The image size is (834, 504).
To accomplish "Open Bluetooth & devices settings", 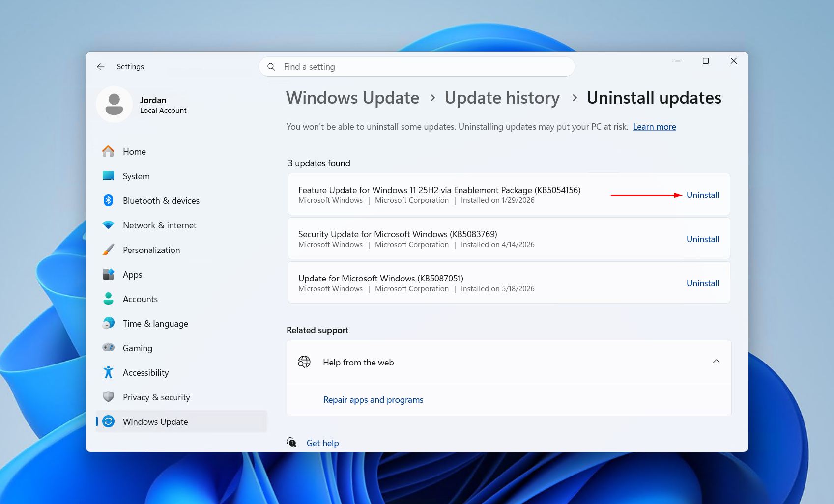I will click(x=181, y=200).
